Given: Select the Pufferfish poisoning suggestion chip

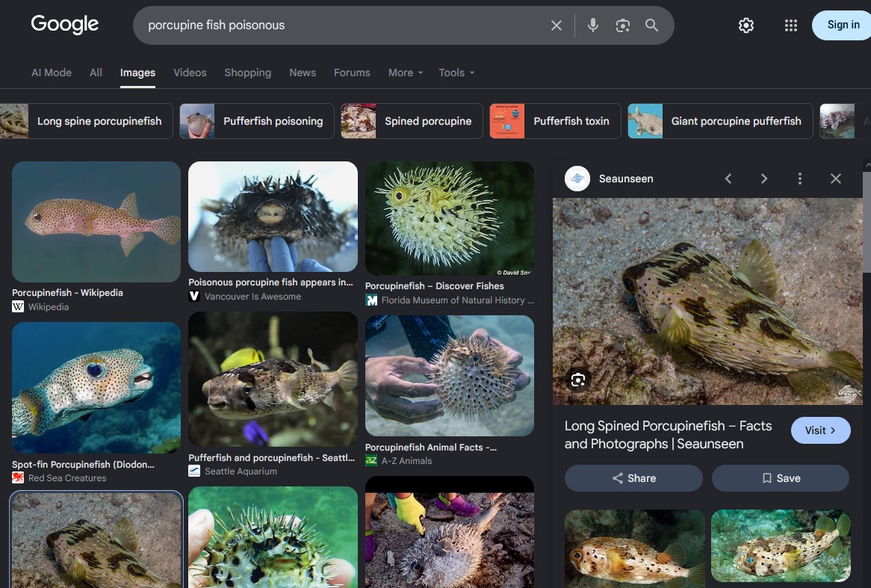Looking at the screenshot, I should click(x=257, y=121).
